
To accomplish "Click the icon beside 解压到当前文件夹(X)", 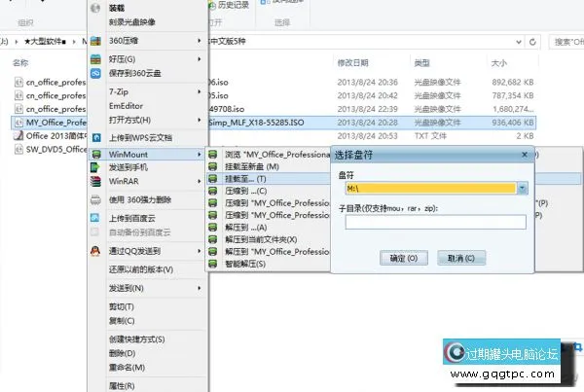I will [x=212, y=239].
